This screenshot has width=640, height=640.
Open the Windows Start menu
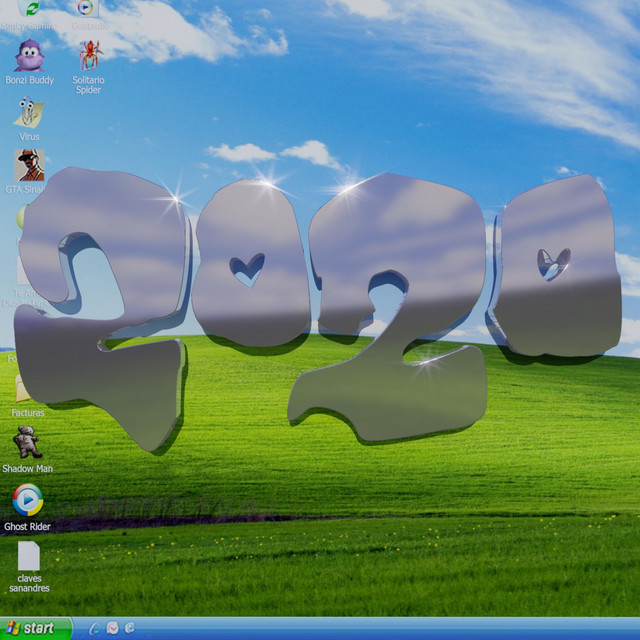coord(36,628)
